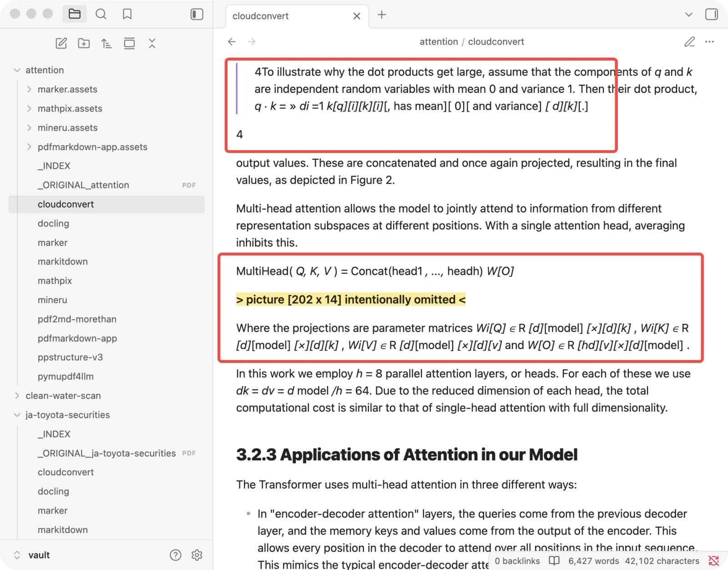This screenshot has height=570, width=728.
Task: Create a new folder icon
Action: 84,43
